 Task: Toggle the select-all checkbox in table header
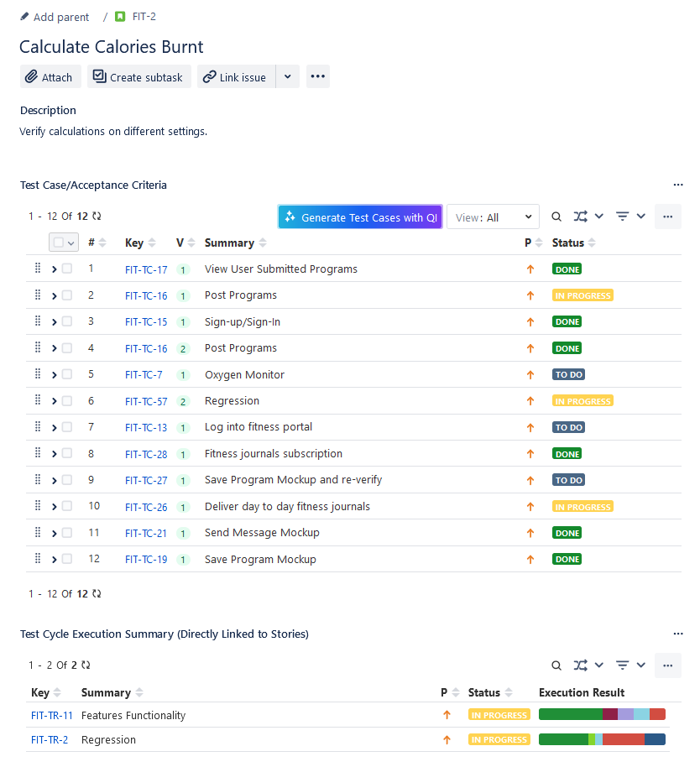tap(59, 243)
